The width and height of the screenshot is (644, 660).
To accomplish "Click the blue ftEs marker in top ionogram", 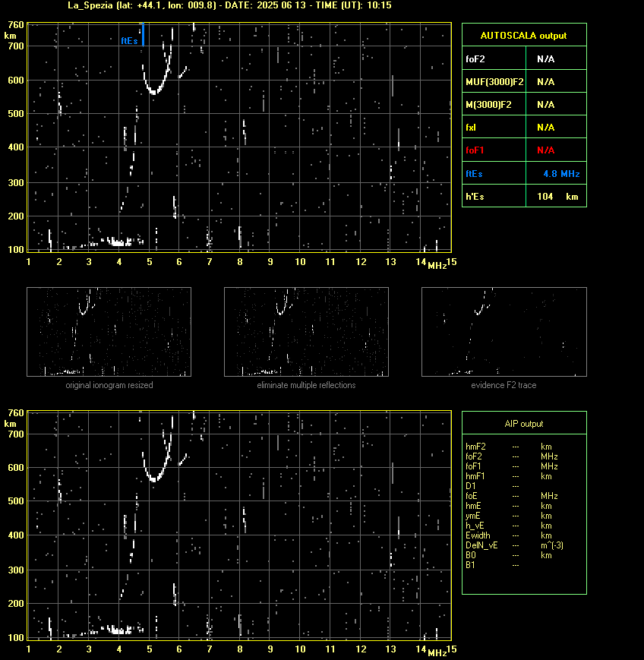I will point(143,34).
